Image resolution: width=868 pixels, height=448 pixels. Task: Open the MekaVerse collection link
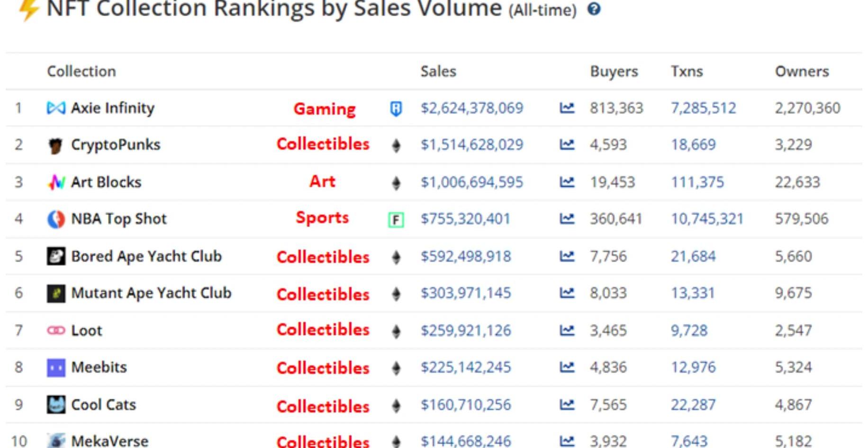coord(109,441)
